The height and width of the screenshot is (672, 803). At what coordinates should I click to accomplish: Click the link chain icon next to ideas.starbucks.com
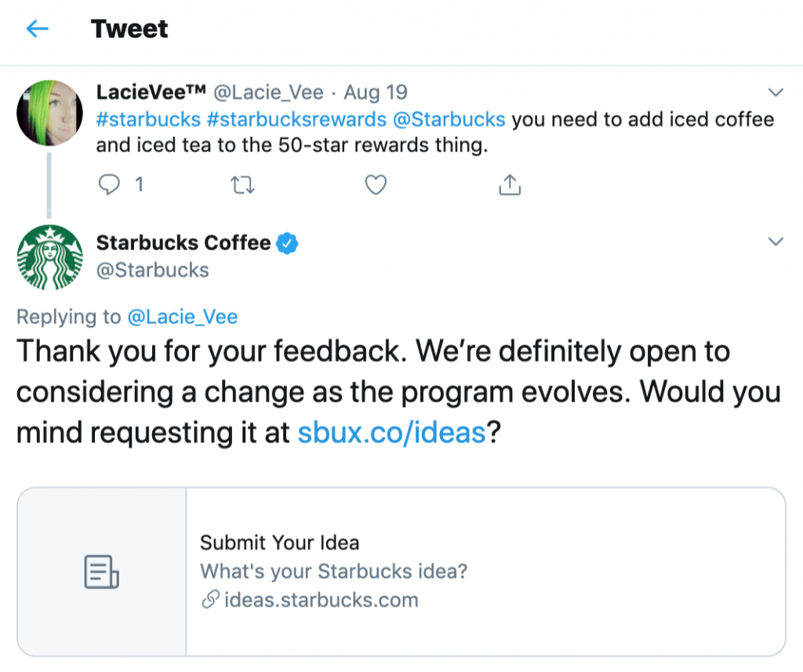[x=209, y=601]
